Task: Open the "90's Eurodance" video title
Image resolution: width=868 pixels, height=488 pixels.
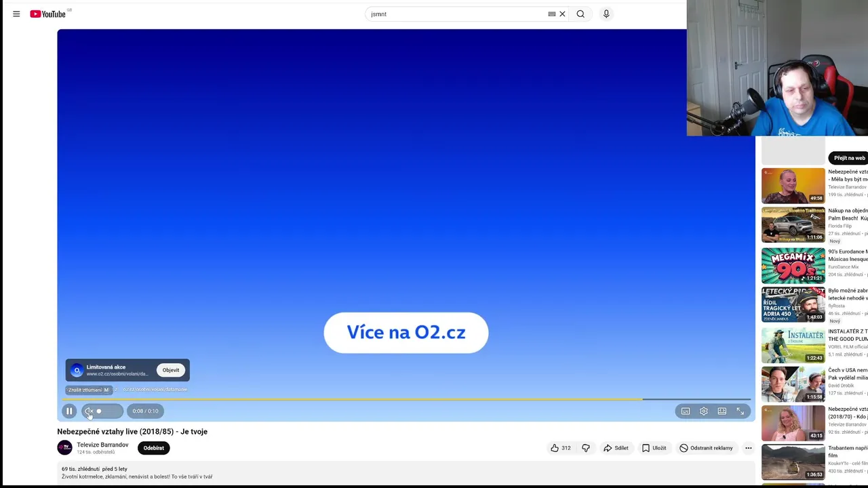Action: click(x=848, y=256)
